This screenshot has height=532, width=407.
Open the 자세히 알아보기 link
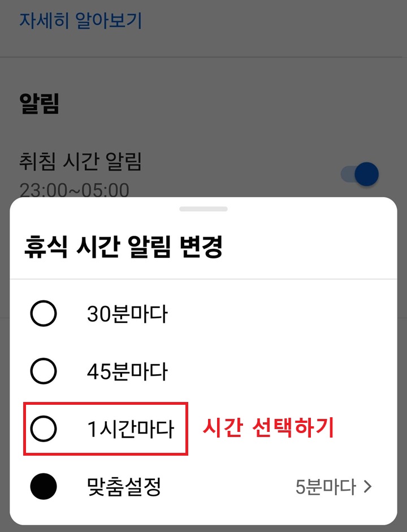(80, 19)
